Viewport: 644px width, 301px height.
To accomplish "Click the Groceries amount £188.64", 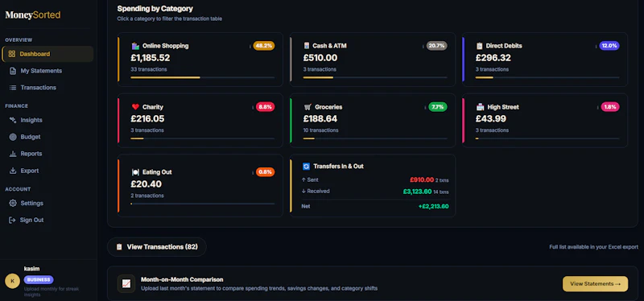I will coord(320,118).
